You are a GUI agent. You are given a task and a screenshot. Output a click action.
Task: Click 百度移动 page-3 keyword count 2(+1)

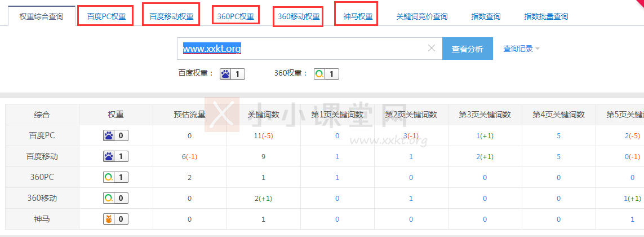click(x=485, y=157)
